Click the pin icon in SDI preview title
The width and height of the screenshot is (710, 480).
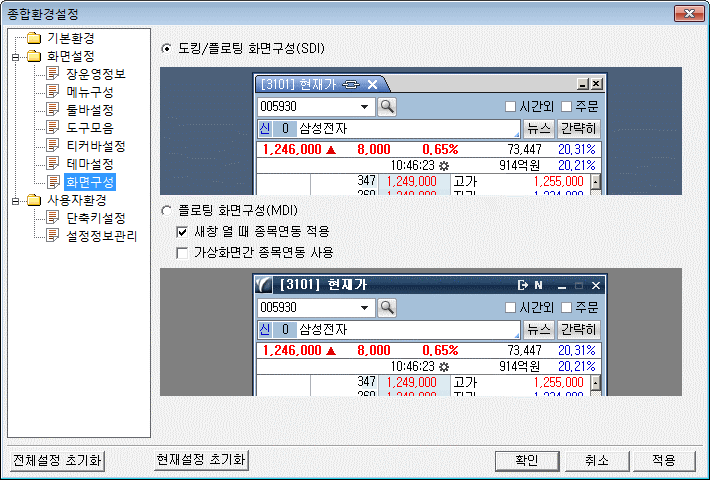pyautogui.click(x=351, y=84)
